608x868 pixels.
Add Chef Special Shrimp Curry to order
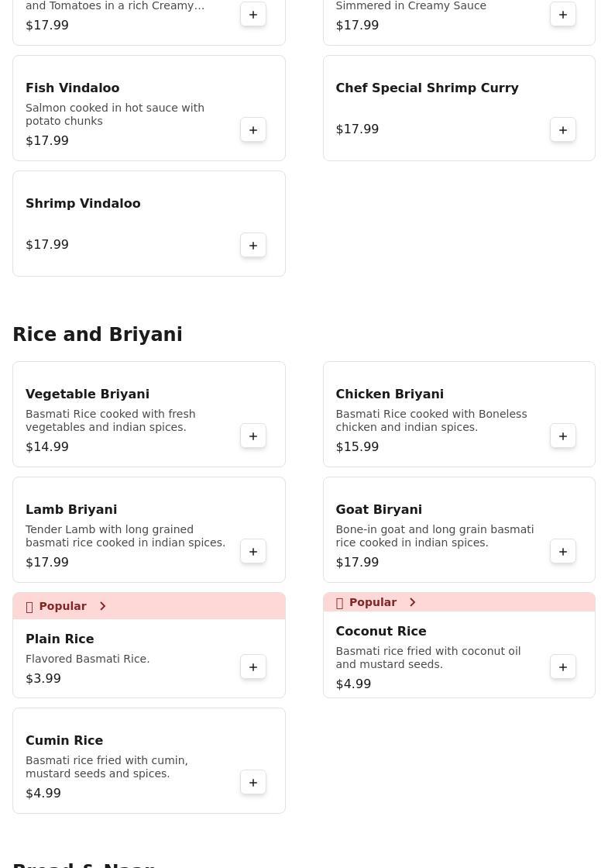(563, 130)
